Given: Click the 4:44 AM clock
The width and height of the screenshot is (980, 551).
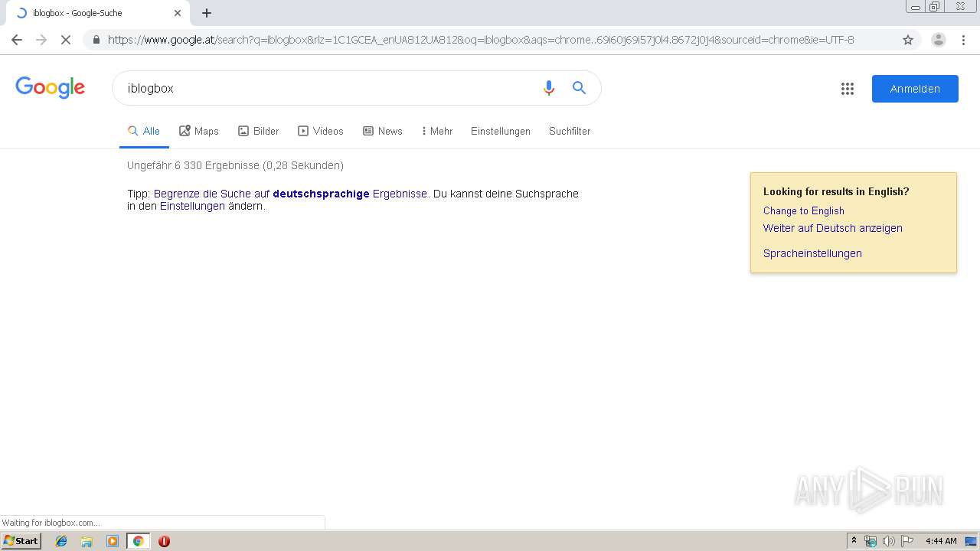Looking at the screenshot, I should coord(941,541).
